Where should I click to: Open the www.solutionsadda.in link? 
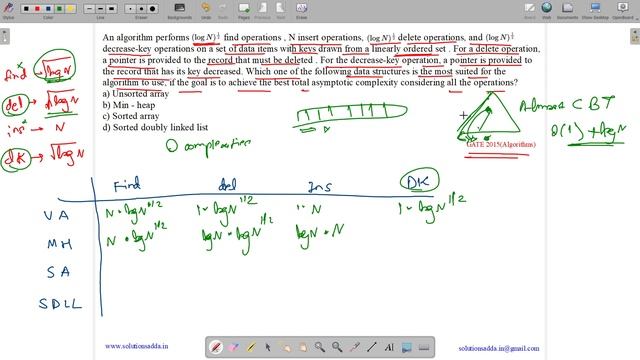pos(136,346)
